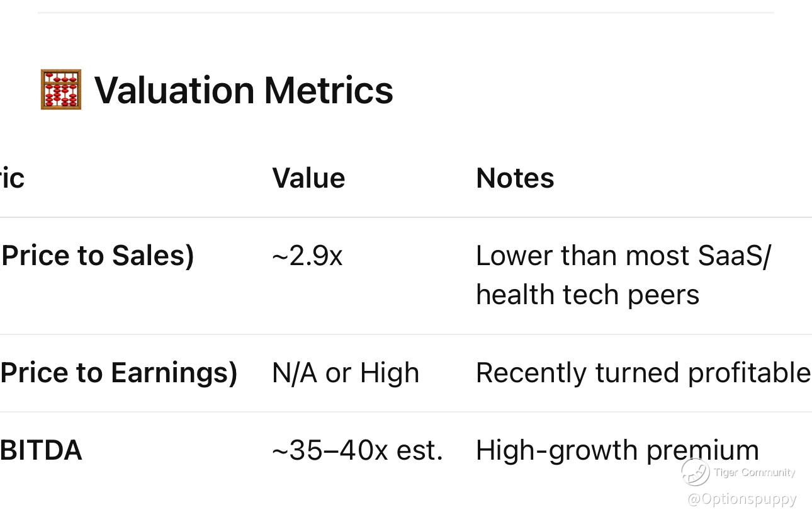
Task: Click the cut-off Metric column header
Action: click(12, 178)
